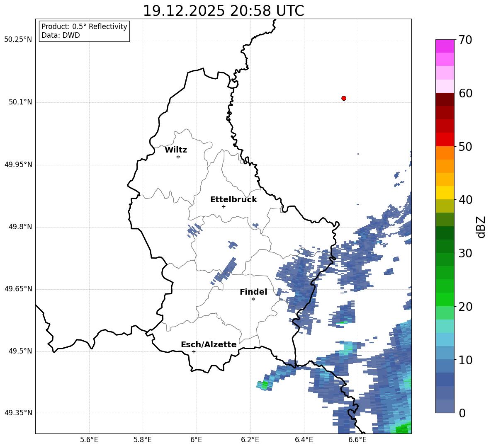Click the "6.2°E" longitude label
This screenshot has width=491, height=448.
click(250, 440)
